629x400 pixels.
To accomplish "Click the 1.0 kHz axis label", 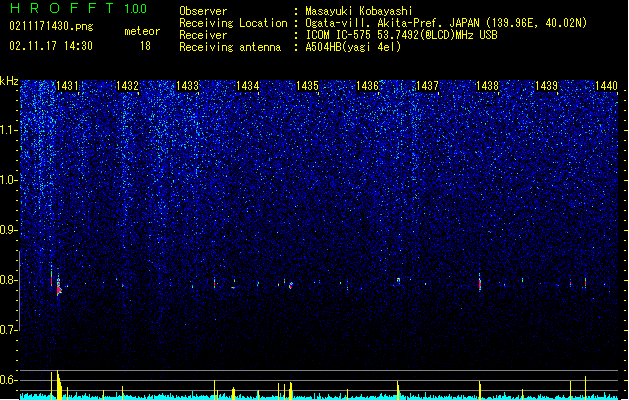I will coord(9,180).
